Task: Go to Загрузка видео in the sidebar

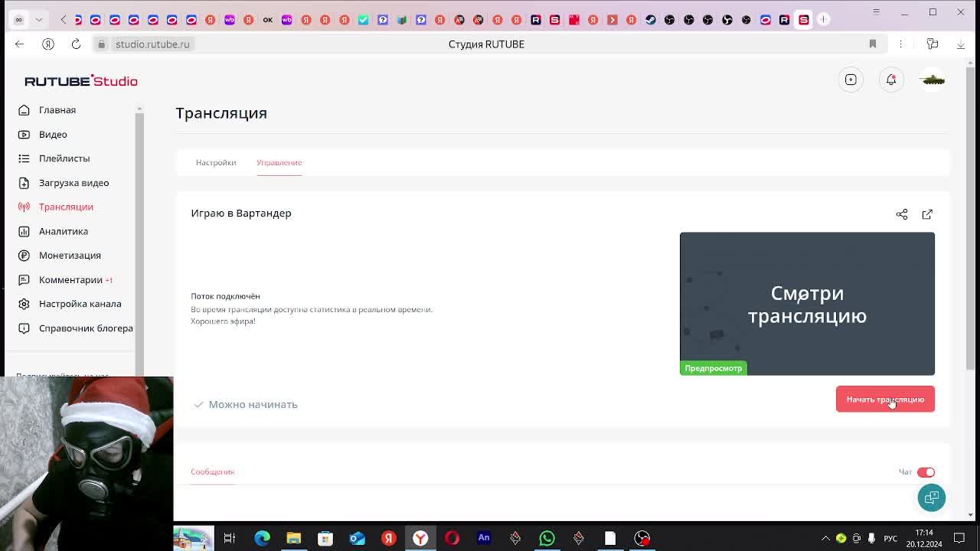Action: click(73, 183)
